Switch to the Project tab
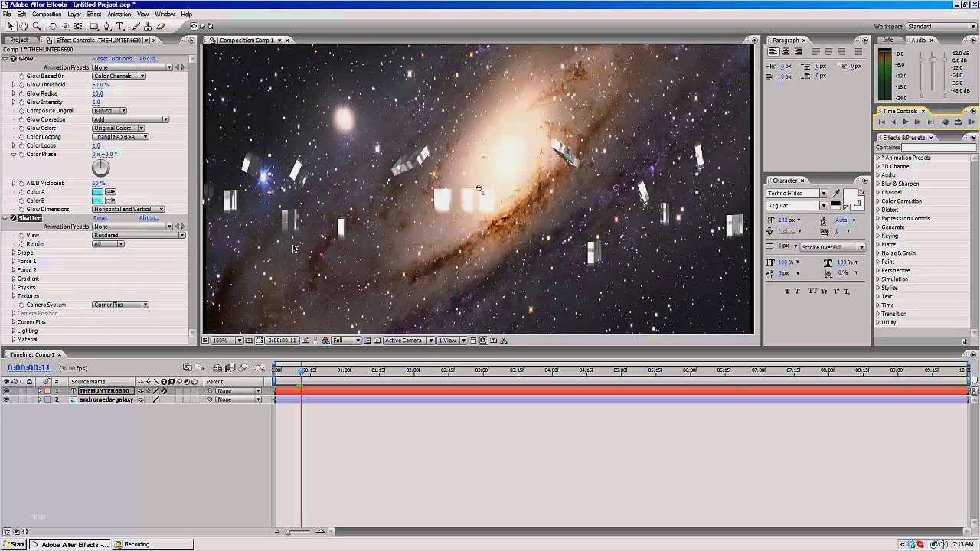The image size is (980, 551). 19,40
